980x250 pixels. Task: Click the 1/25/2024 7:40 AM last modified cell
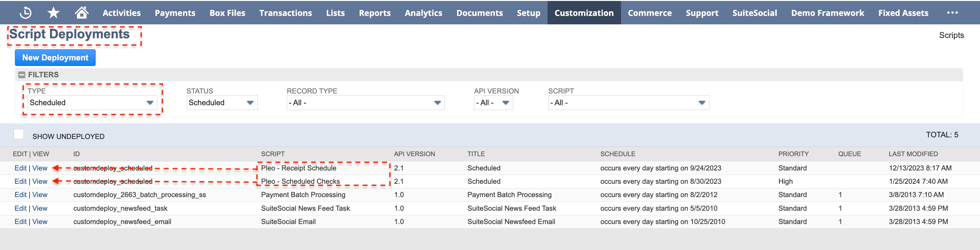[x=918, y=181]
